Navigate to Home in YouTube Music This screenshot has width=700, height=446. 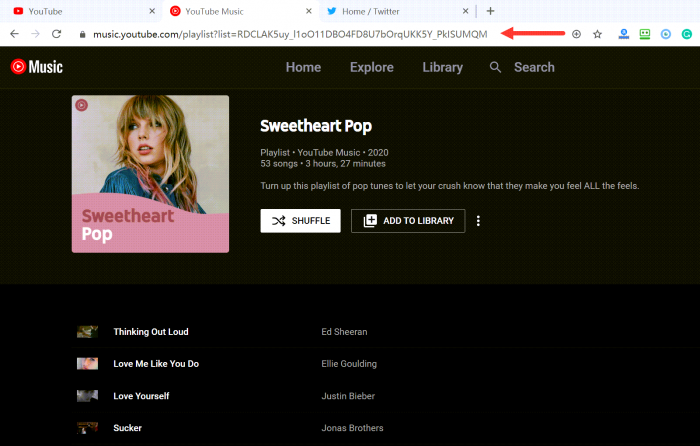tap(303, 67)
